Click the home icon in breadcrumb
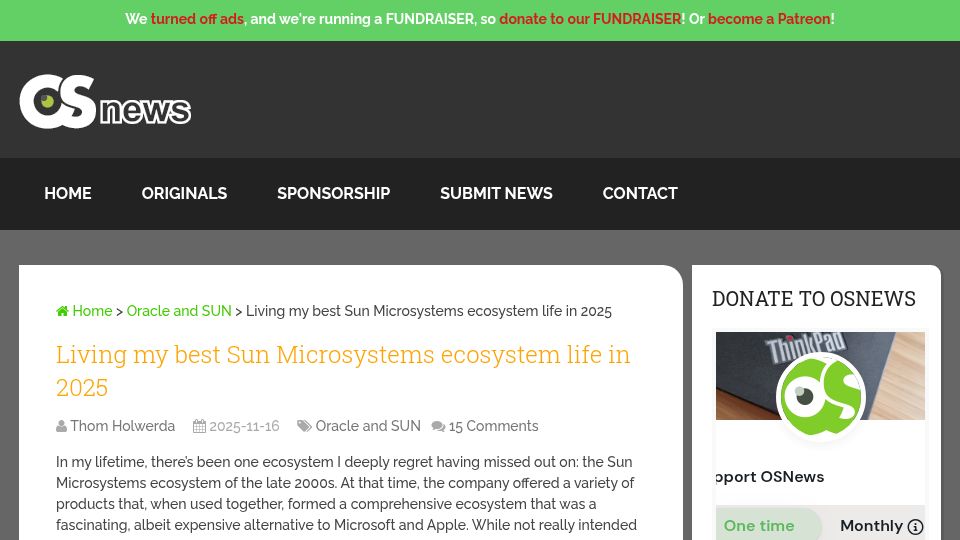This screenshot has width=960, height=540. coord(62,311)
